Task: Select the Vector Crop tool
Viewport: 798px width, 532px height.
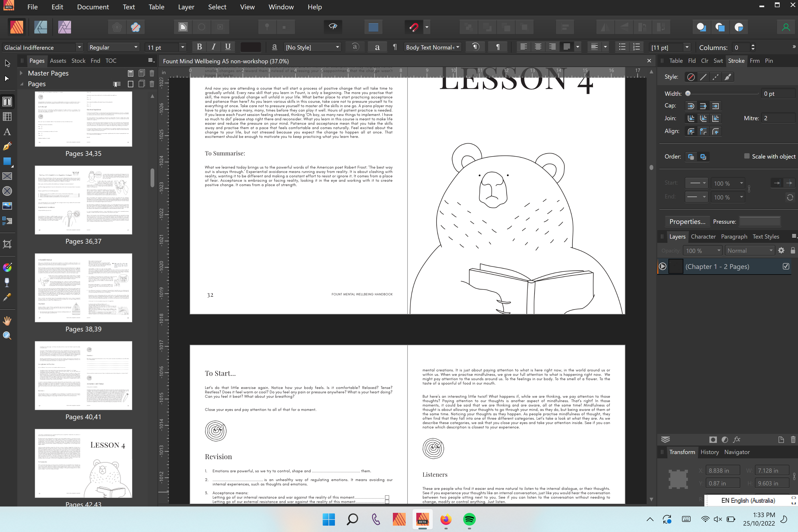Action: 7,244
